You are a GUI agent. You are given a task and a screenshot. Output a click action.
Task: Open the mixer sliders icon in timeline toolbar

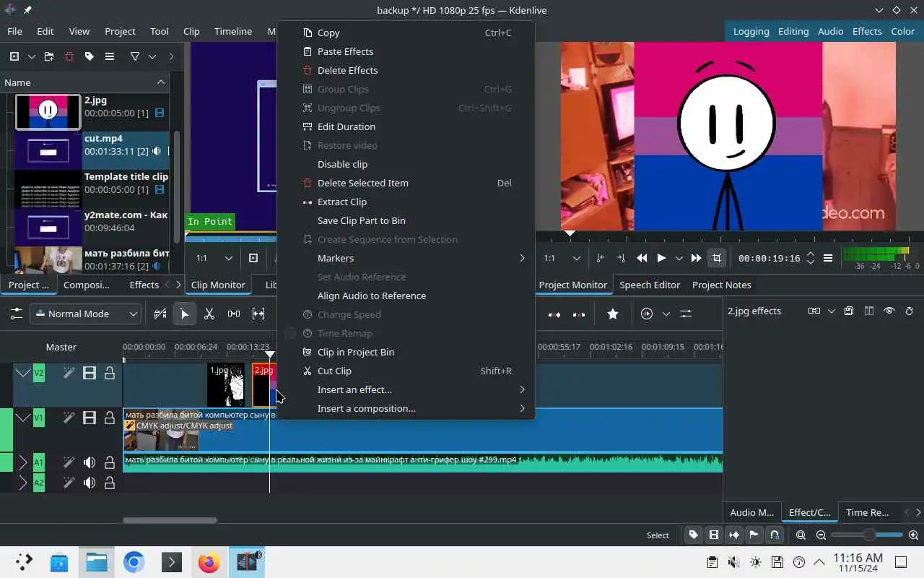point(686,314)
